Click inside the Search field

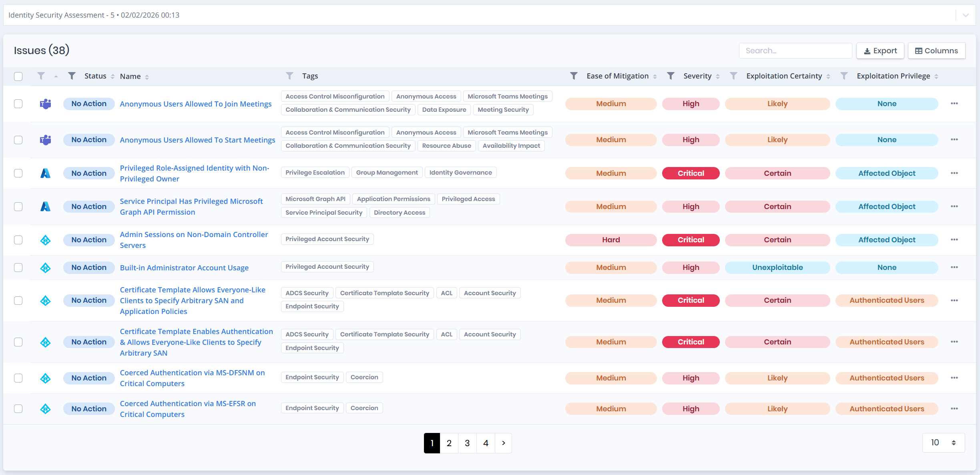pos(795,50)
